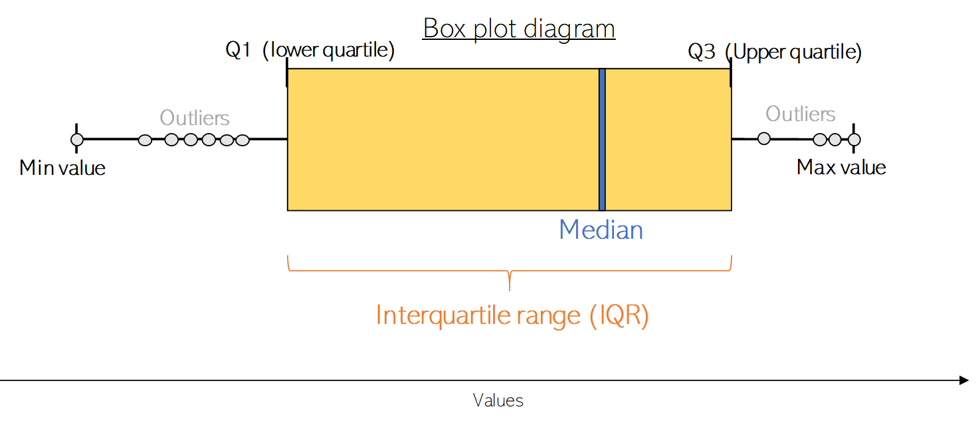
Task: Select the outlier circle closest to Q1
Action: click(x=243, y=140)
